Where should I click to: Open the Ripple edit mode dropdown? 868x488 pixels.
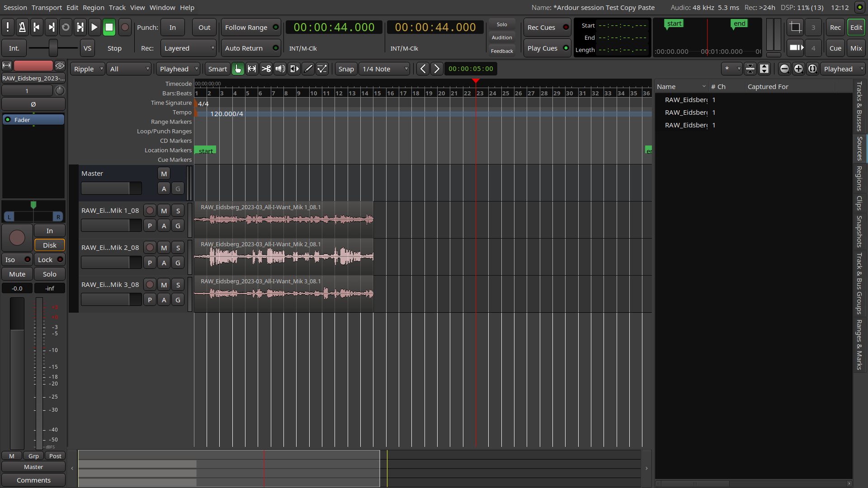(88, 69)
